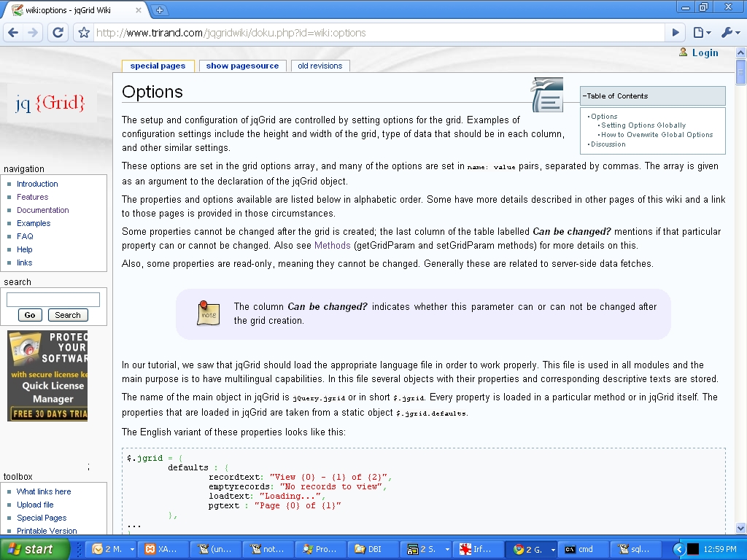This screenshot has width=747, height=560.
Task: Click the address bar URL field
Action: (379, 32)
